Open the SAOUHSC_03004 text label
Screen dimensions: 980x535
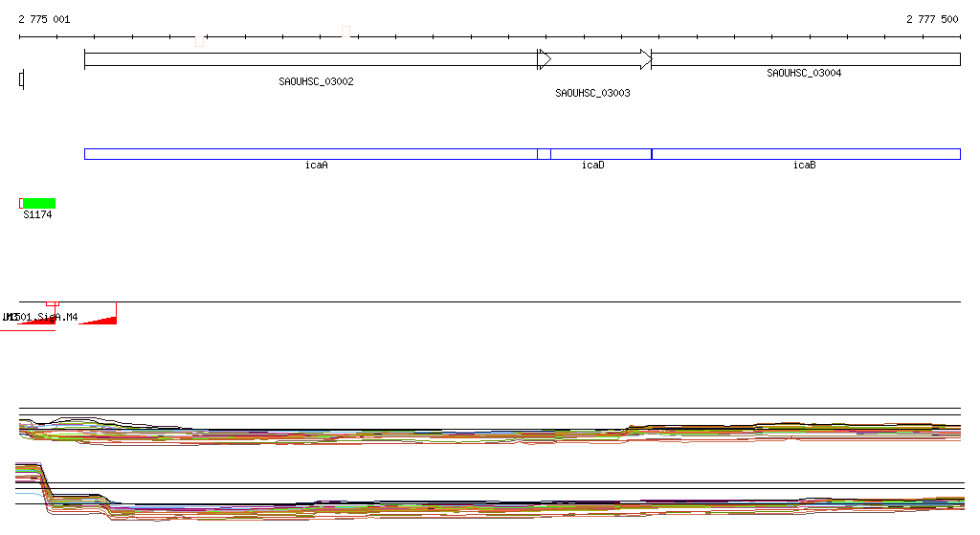point(804,73)
